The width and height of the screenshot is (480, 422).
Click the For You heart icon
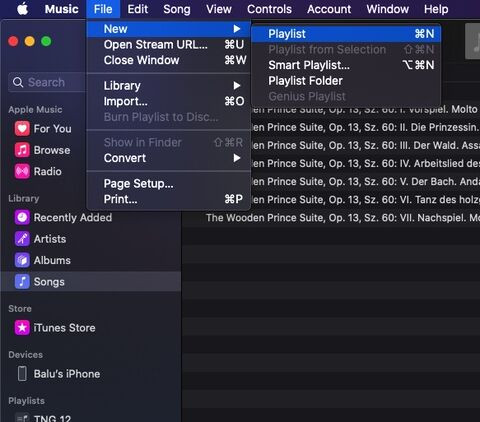[22, 129]
